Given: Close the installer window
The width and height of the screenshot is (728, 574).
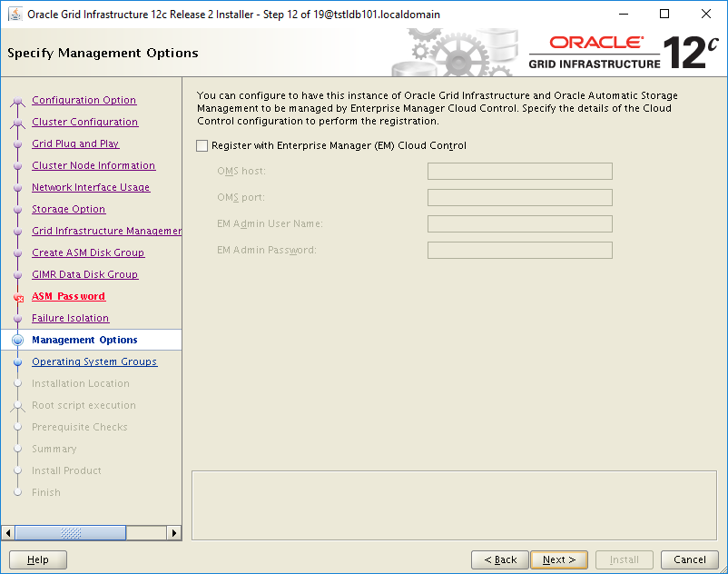Looking at the screenshot, I should click(x=705, y=14).
